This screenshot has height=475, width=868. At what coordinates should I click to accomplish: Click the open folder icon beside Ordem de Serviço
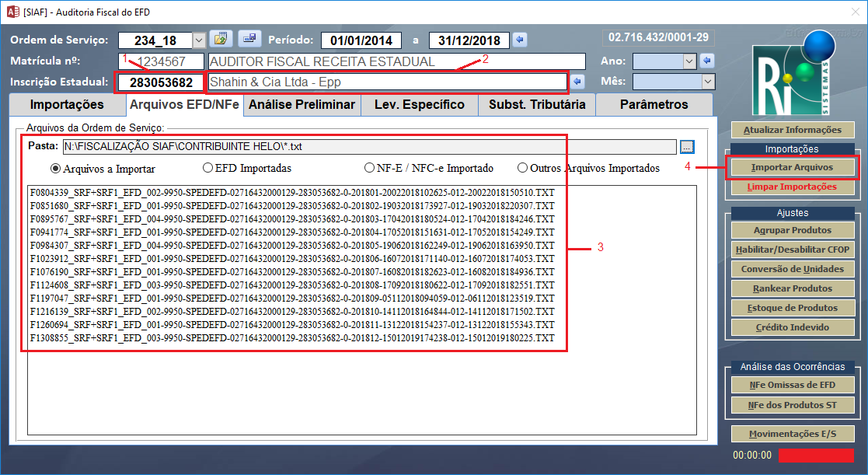pyautogui.click(x=221, y=39)
